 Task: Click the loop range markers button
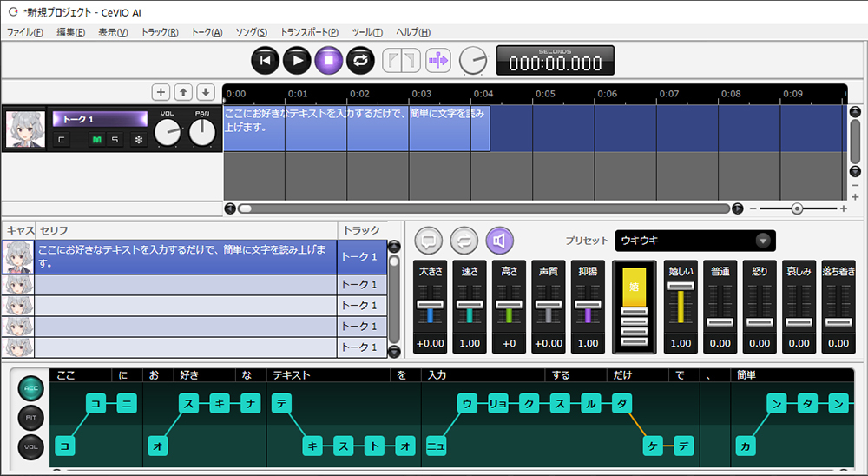(x=401, y=61)
